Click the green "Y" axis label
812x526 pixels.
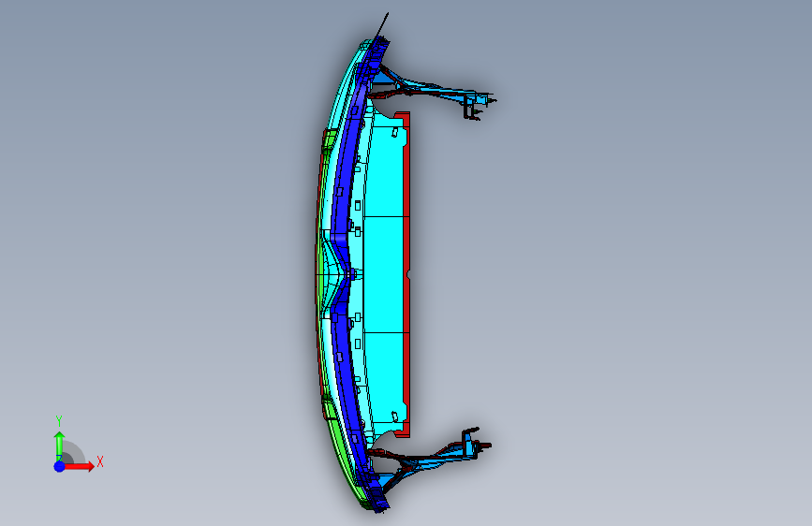click(59, 421)
